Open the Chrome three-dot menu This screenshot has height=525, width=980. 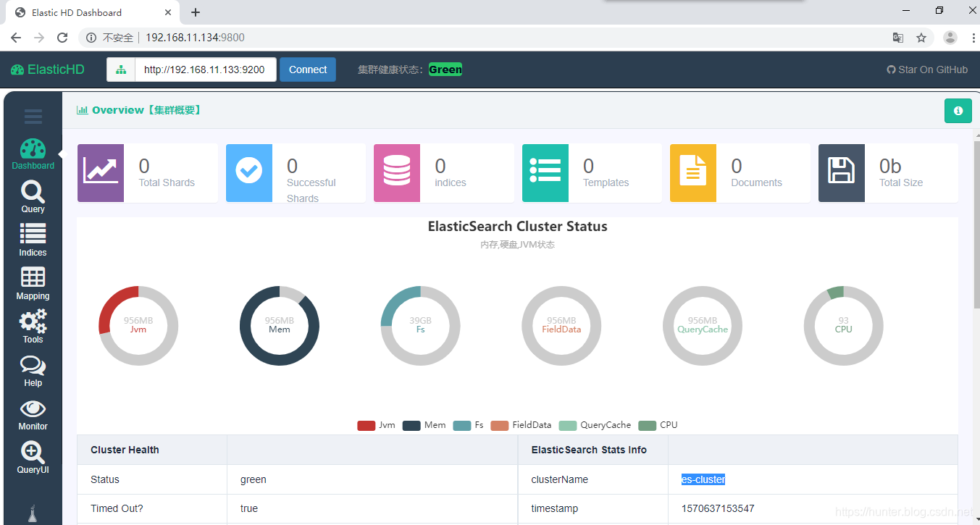pyautogui.click(x=973, y=37)
